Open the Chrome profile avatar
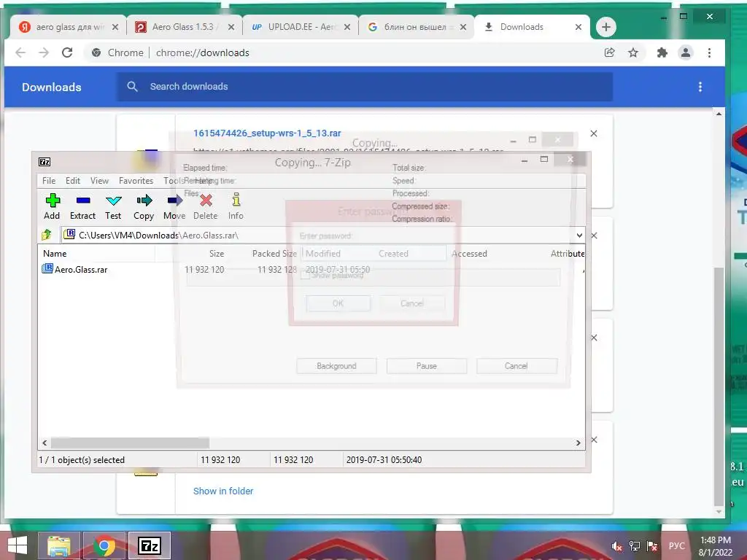Image resolution: width=747 pixels, height=560 pixels. [x=686, y=52]
